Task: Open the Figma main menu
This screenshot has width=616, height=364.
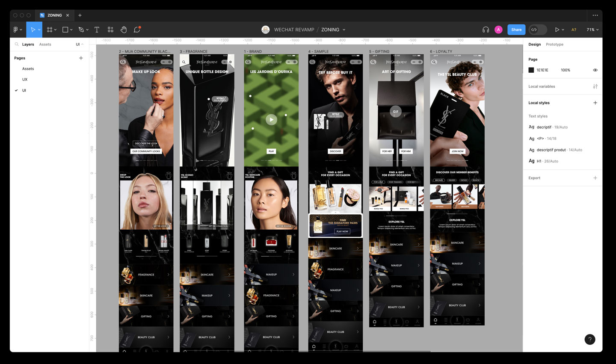Action: (x=16, y=30)
